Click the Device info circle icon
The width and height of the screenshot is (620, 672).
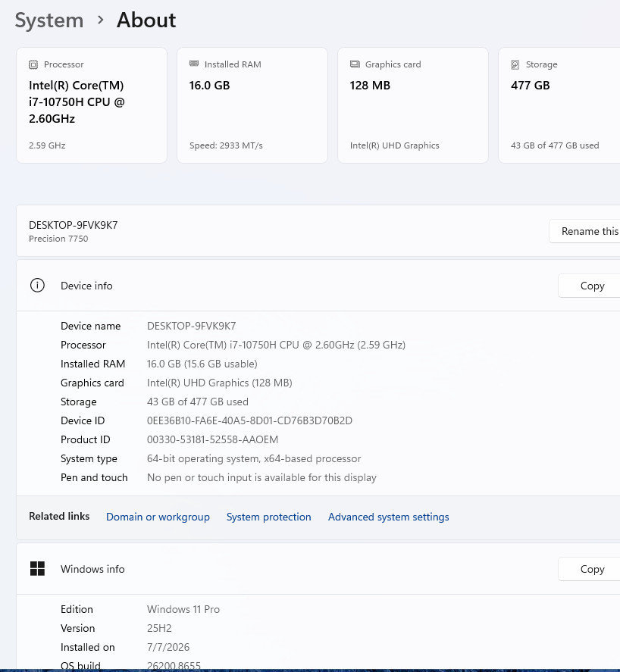click(37, 286)
